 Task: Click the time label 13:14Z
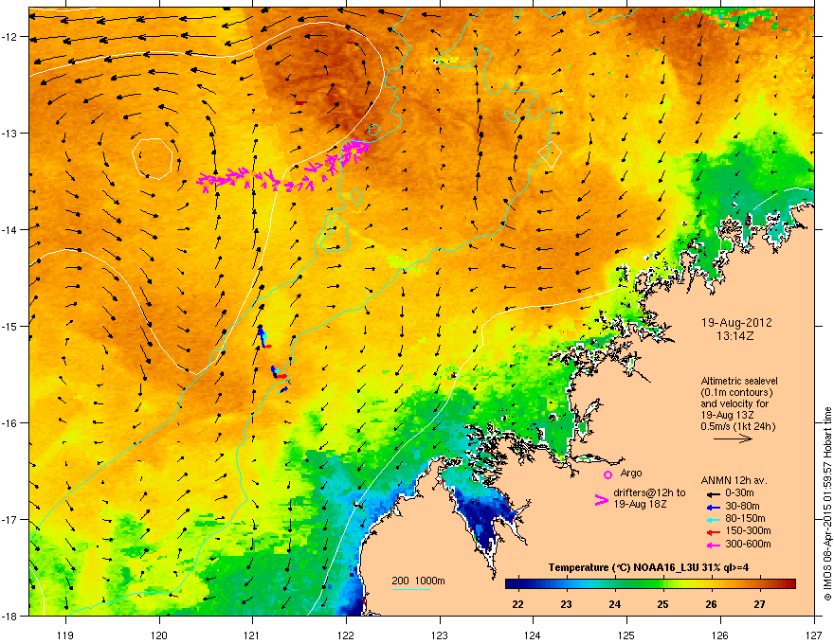[736, 336]
